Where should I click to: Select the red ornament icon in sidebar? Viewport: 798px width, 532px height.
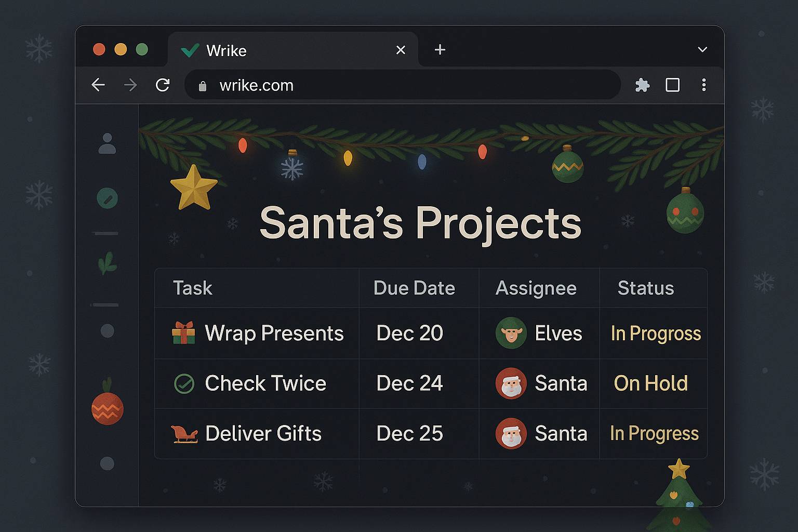[x=107, y=403]
